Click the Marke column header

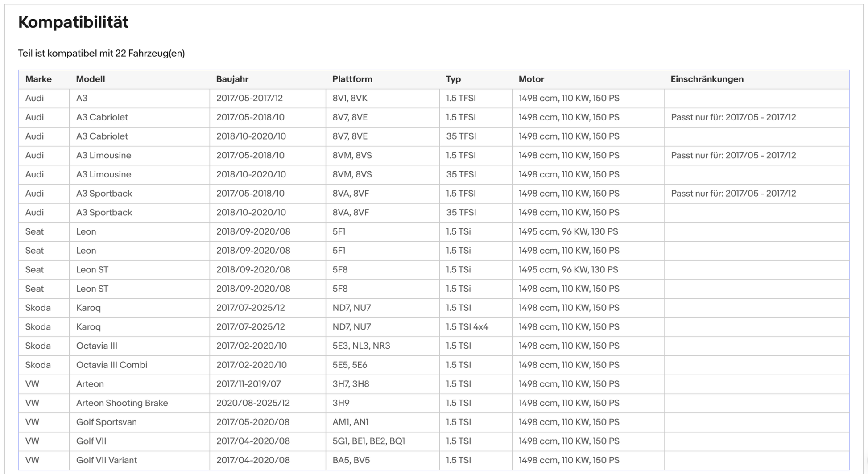coord(38,79)
